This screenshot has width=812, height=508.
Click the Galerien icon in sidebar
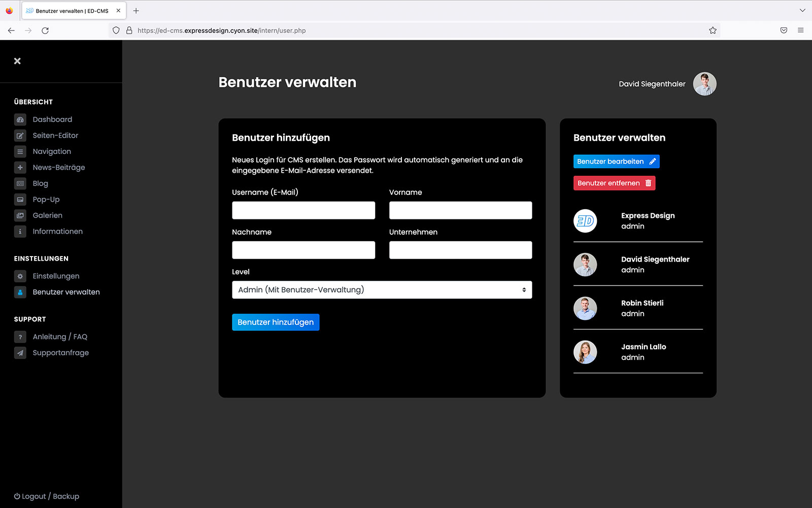coord(20,215)
